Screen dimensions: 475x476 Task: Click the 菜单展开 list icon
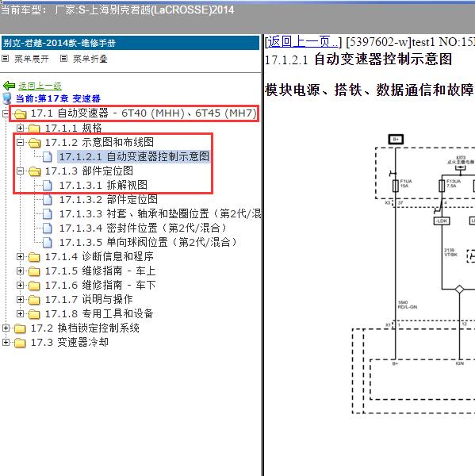point(6,58)
